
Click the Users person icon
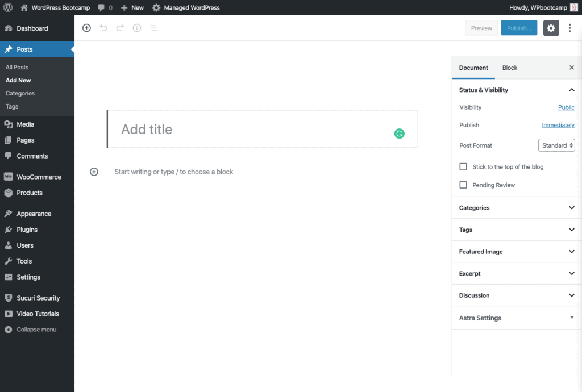click(8, 245)
